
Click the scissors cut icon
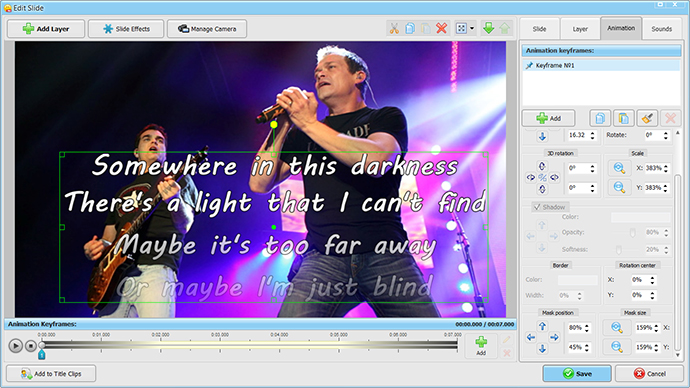point(394,29)
